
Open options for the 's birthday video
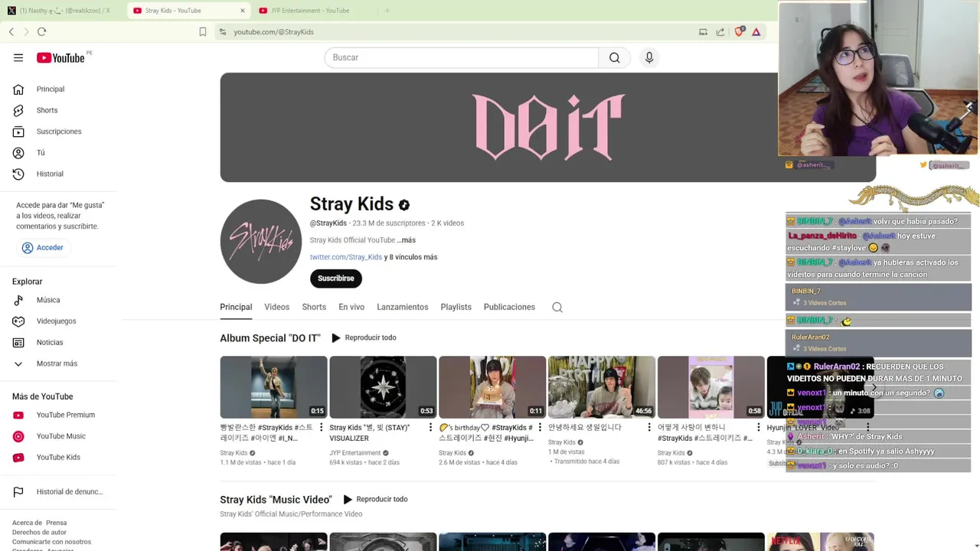(x=540, y=428)
